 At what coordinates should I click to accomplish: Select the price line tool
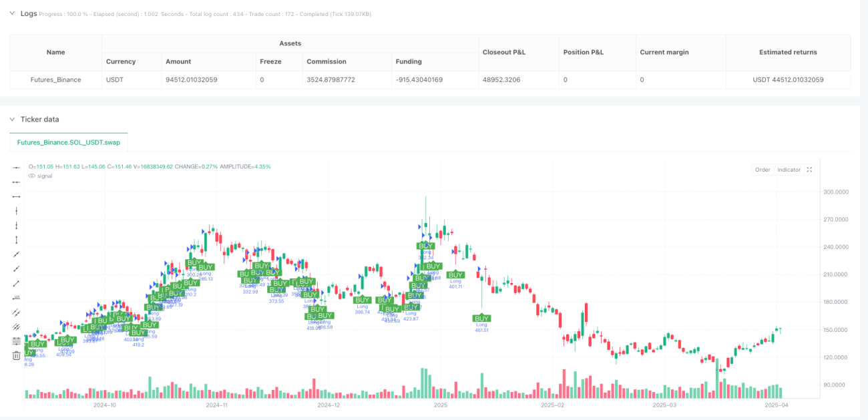click(17, 297)
